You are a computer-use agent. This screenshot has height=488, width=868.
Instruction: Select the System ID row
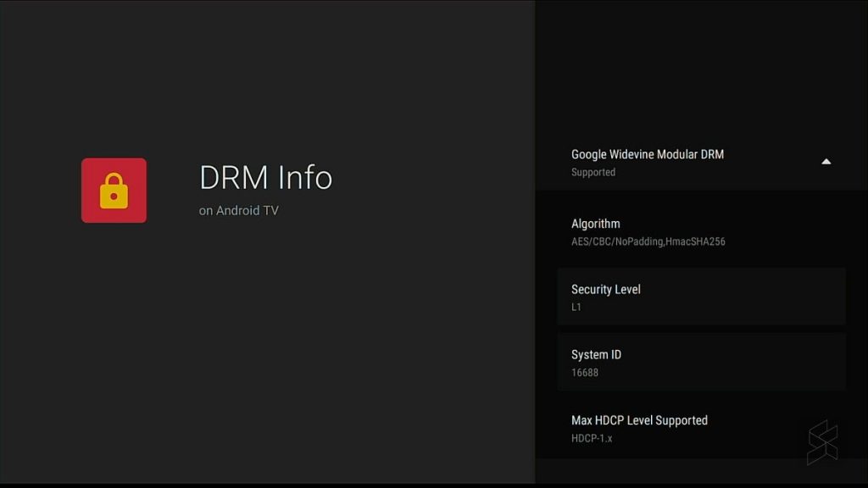pos(701,363)
